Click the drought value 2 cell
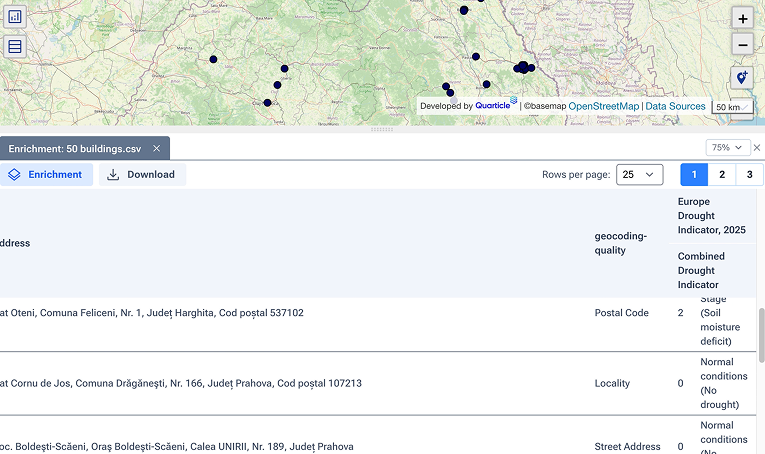Screen dimensions: 765x454 [681, 313]
